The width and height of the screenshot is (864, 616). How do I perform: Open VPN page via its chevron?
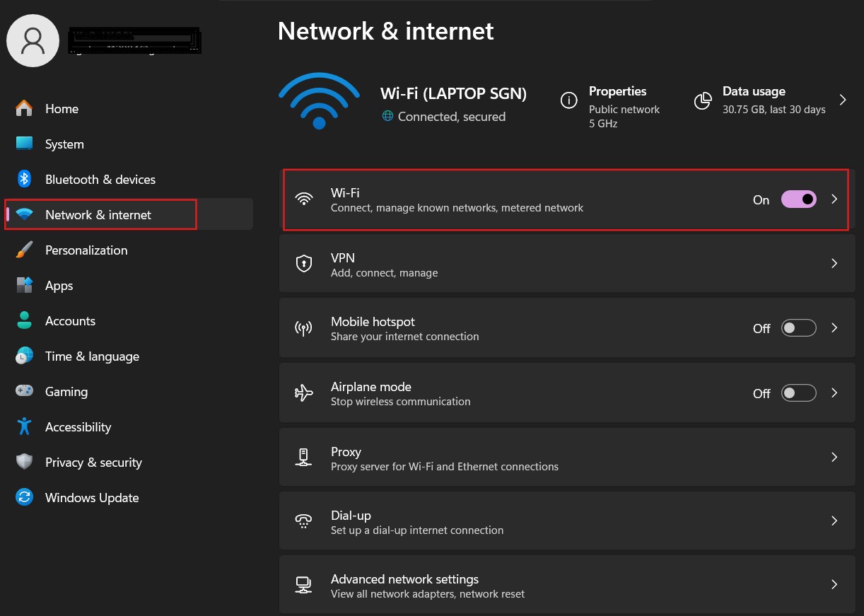pyautogui.click(x=834, y=263)
